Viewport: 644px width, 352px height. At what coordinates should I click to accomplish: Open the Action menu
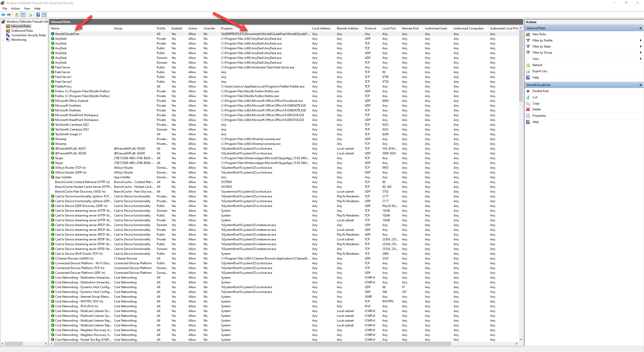pyautogui.click(x=15, y=9)
